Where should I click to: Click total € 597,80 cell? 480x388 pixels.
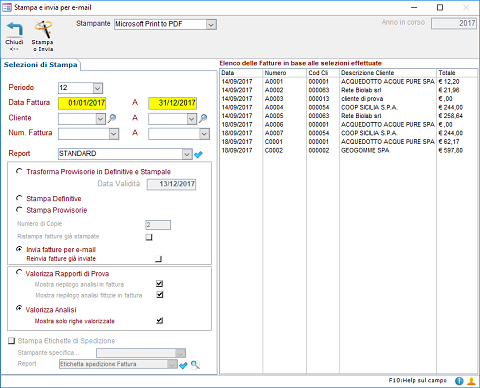(451, 150)
